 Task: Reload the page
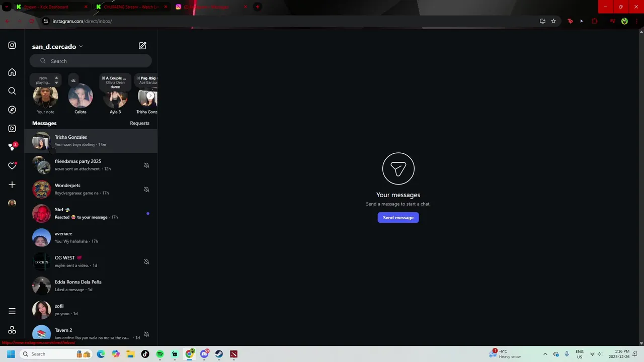[31, 21]
